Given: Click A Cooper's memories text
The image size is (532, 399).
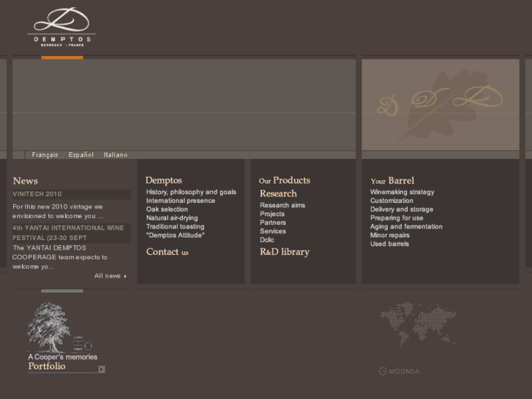Looking at the screenshot, I should [x=62, y=357].
